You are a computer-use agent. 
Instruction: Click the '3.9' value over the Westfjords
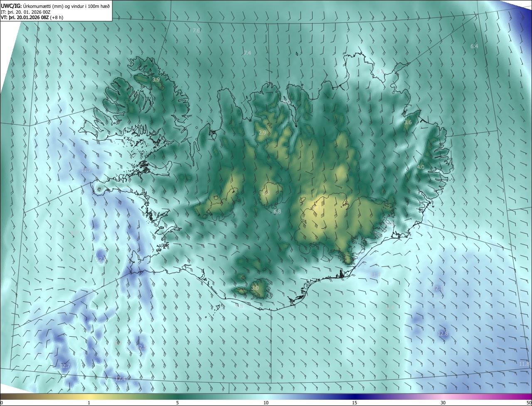(156, 79)
